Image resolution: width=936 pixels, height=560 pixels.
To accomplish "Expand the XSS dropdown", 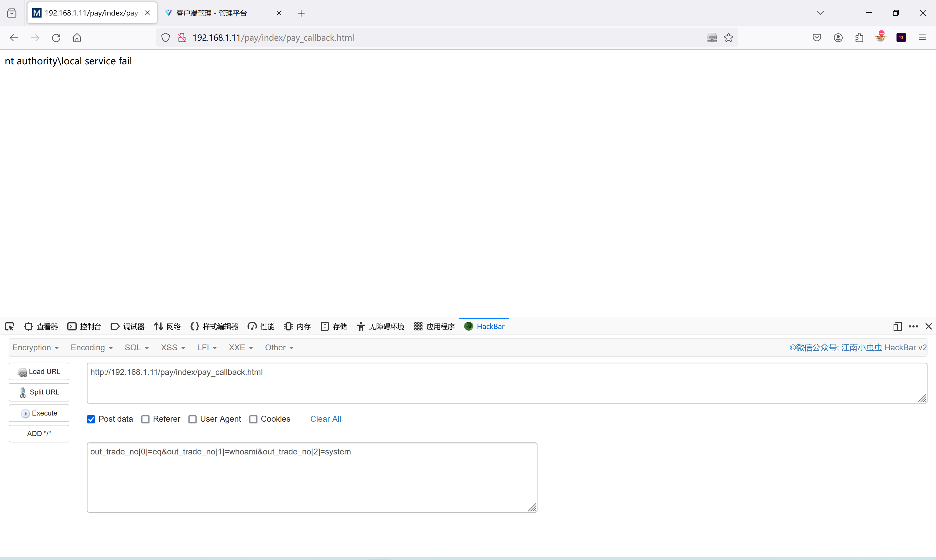I will 173,347.
